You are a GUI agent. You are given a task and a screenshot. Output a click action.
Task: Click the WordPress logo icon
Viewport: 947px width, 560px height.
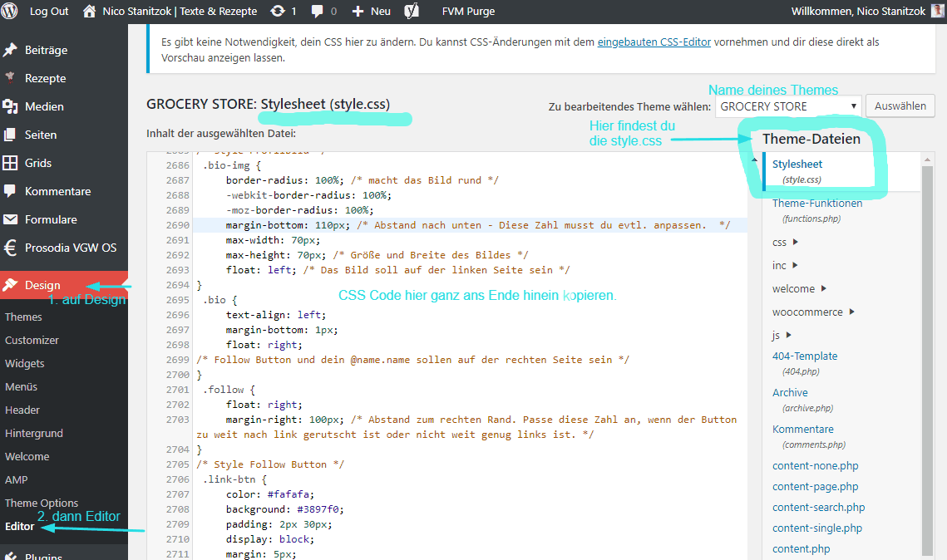click(10, 12)
